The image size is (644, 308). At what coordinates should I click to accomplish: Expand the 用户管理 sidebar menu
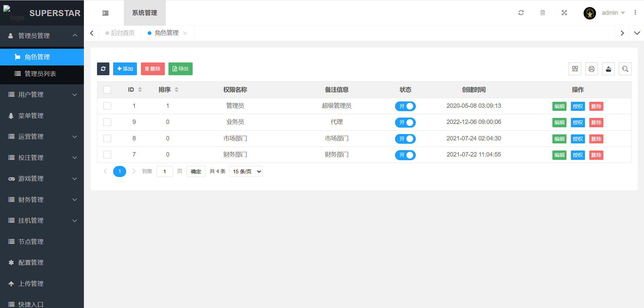click(x=42, y=95)
